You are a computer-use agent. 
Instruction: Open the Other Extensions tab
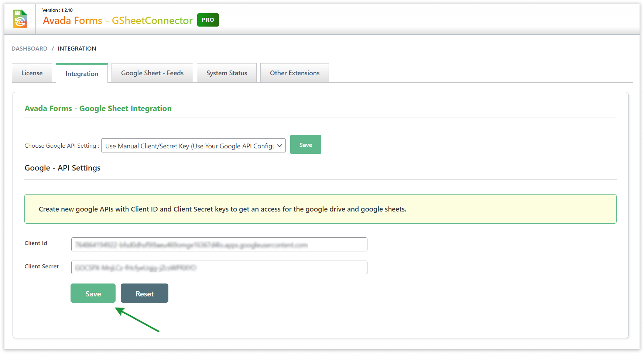[x=294, y=73]
